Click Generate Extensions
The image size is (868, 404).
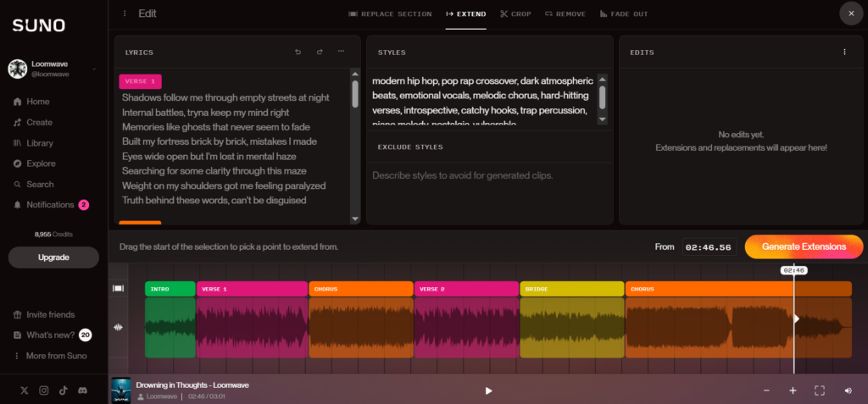pos(804,246)
